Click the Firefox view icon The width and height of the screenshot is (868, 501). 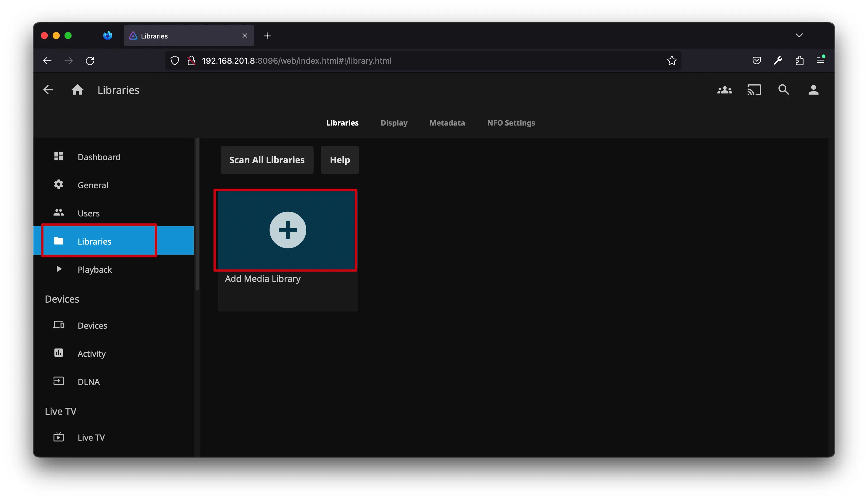(x=108, y=36)
